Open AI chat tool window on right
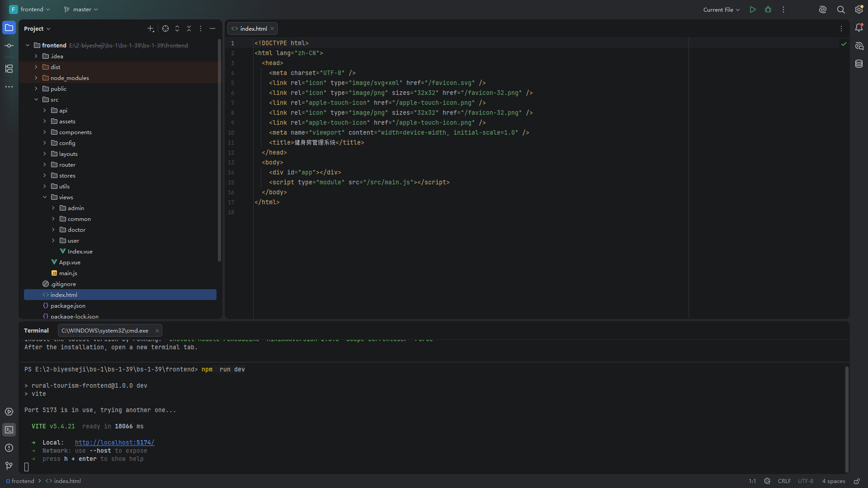 click(859, 46)
